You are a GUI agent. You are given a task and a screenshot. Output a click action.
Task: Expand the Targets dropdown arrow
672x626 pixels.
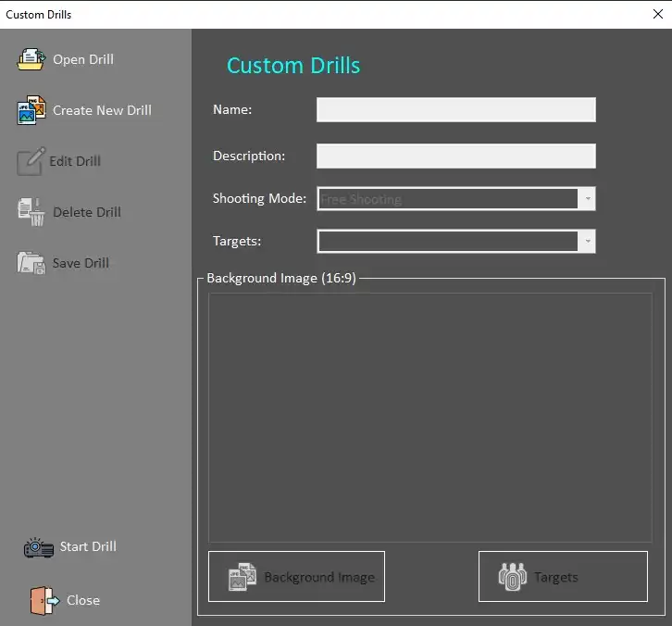click(587, 242)
